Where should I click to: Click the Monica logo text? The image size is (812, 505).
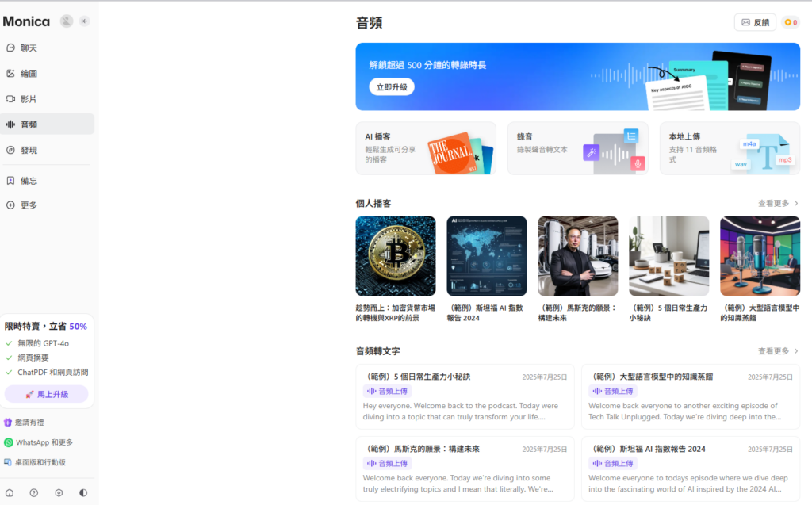[26, 21]
